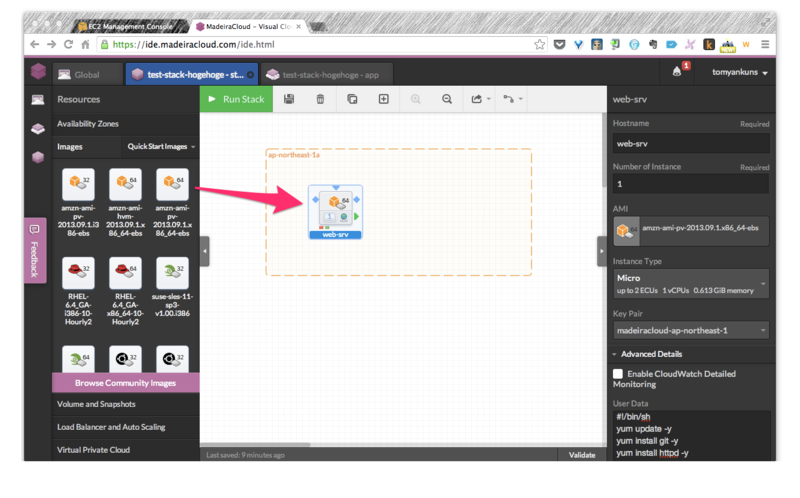Screen dimensions: 800x498
Task: Click the Validate button
Action: (582, 455)
